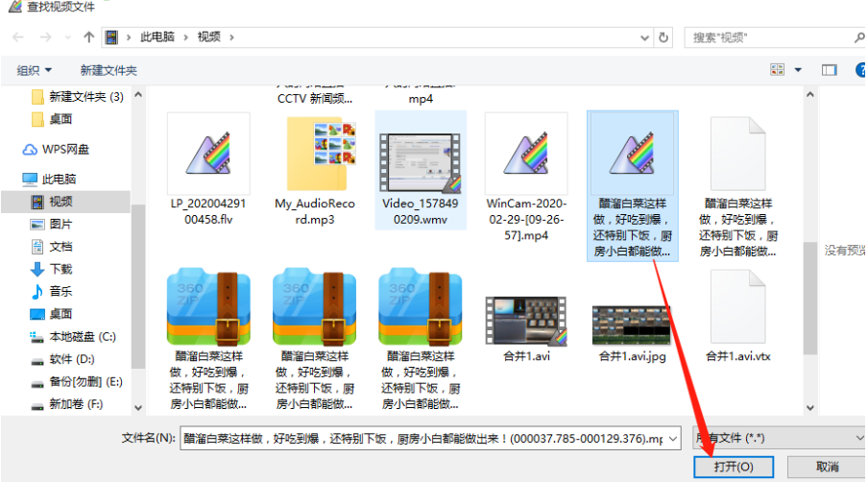Select the 合并1.avi.vtx blank file icon
Image resolution: width=868 pixels, height=482 pixels.
[x=738, y=307]
